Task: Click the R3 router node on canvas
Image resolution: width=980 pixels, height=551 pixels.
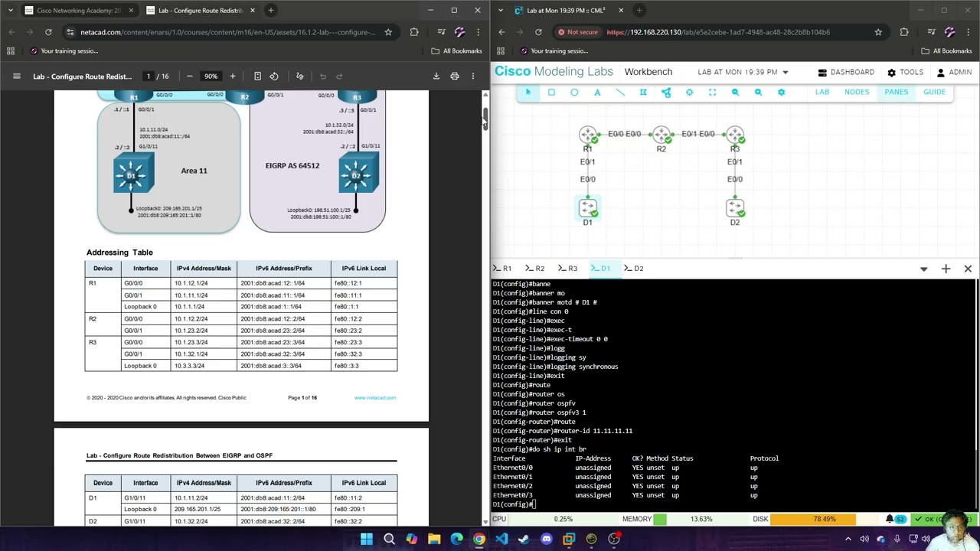Action: pyautogui.click(x=735, y=135)
